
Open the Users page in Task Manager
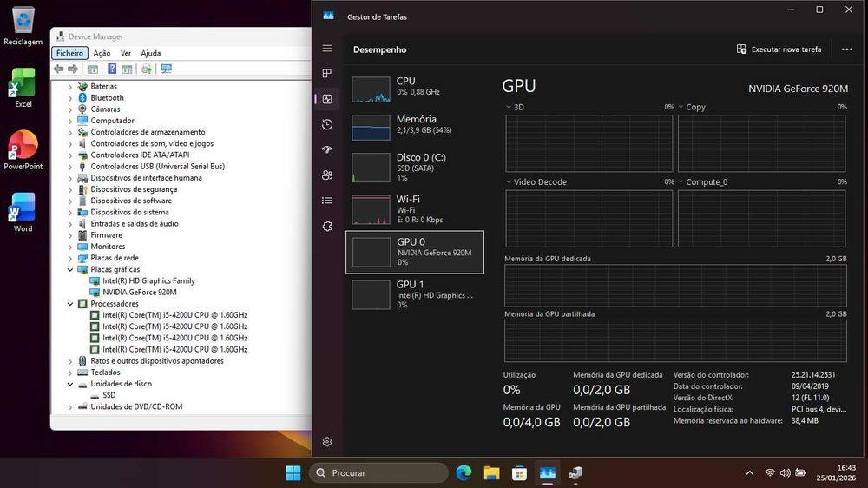coord(327,175)
